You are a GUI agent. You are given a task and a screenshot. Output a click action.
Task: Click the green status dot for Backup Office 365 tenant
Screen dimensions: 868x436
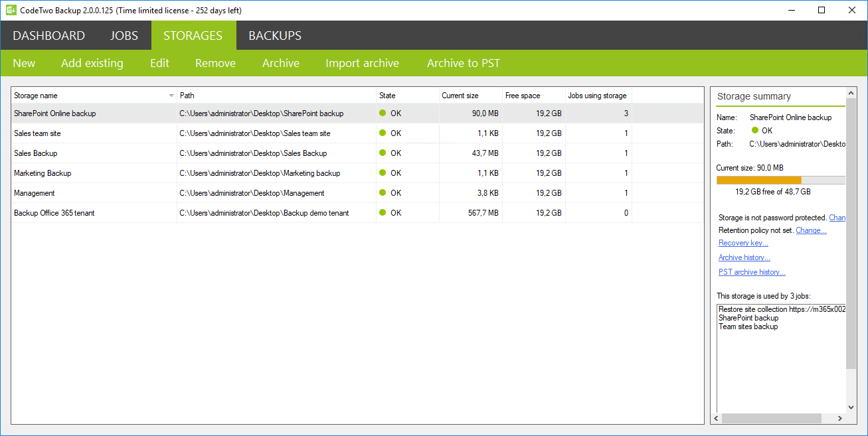[383, 213]
